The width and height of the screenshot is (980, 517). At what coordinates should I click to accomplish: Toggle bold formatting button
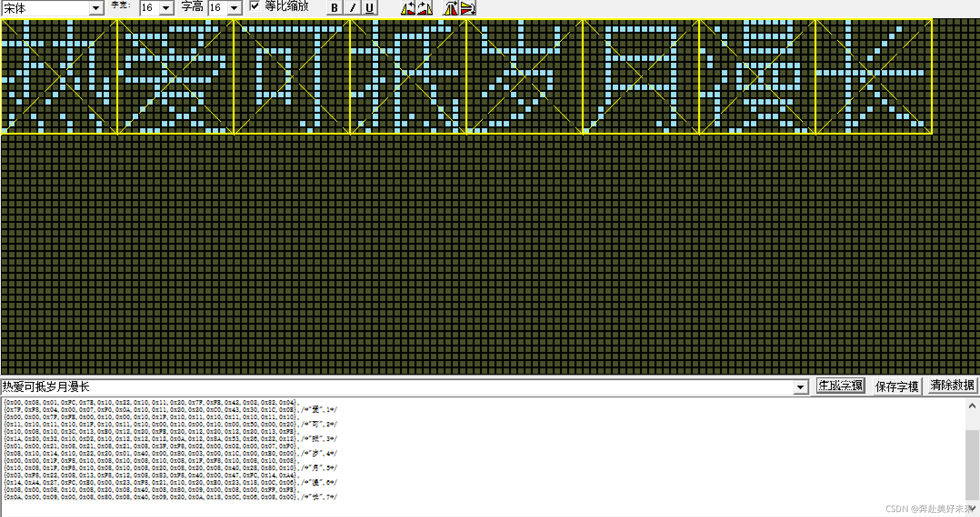(335, 8)
